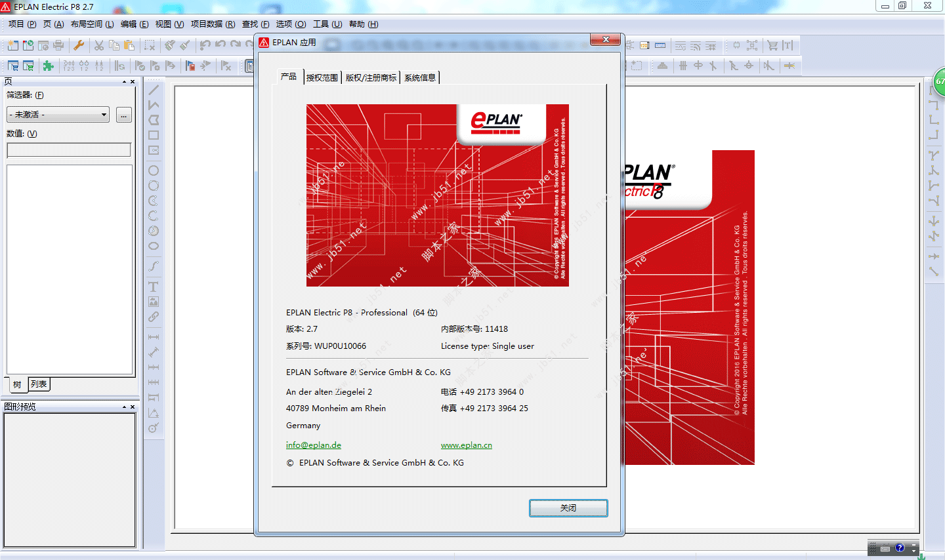
Task: Select the Text tool T icon
Action: 154,287
